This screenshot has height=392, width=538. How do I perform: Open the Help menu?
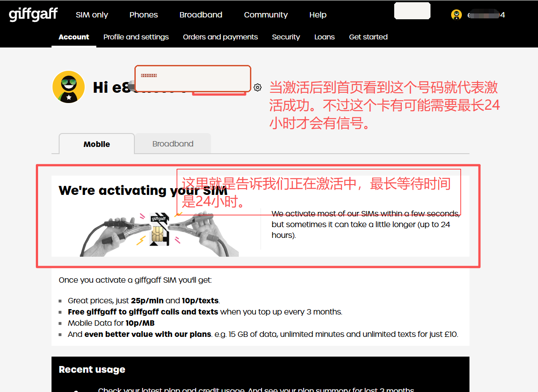click(x=318, y=15)
